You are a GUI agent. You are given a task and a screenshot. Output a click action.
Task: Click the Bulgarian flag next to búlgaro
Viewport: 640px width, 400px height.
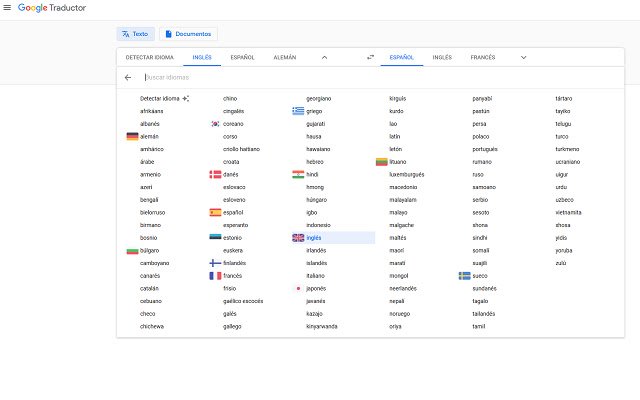[x=132, y=250]
